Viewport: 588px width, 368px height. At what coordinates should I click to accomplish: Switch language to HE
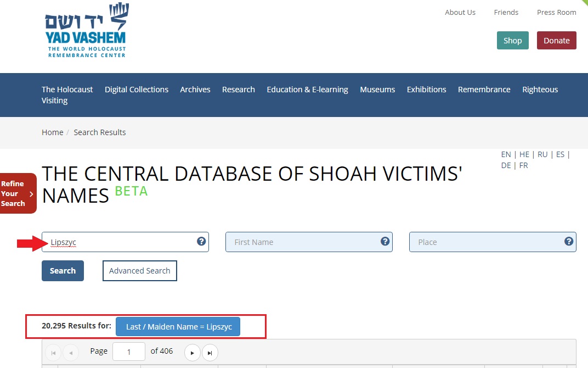(524, 154)
